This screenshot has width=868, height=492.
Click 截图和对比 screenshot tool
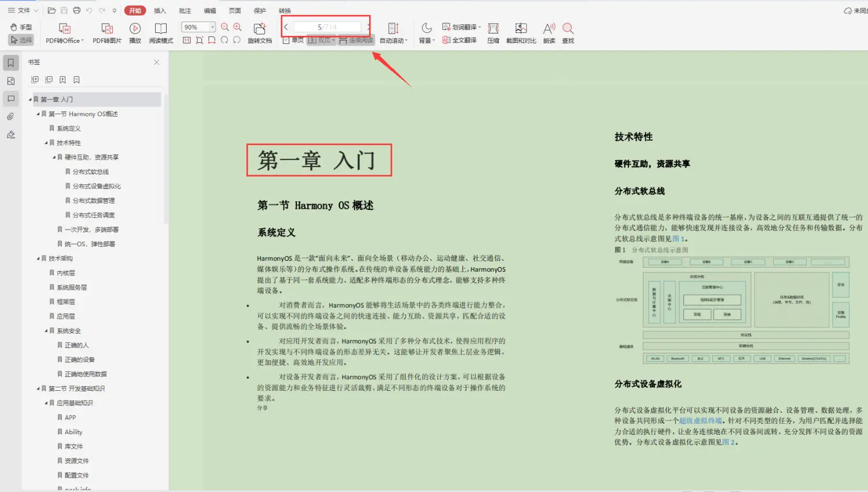click(521, 34)
